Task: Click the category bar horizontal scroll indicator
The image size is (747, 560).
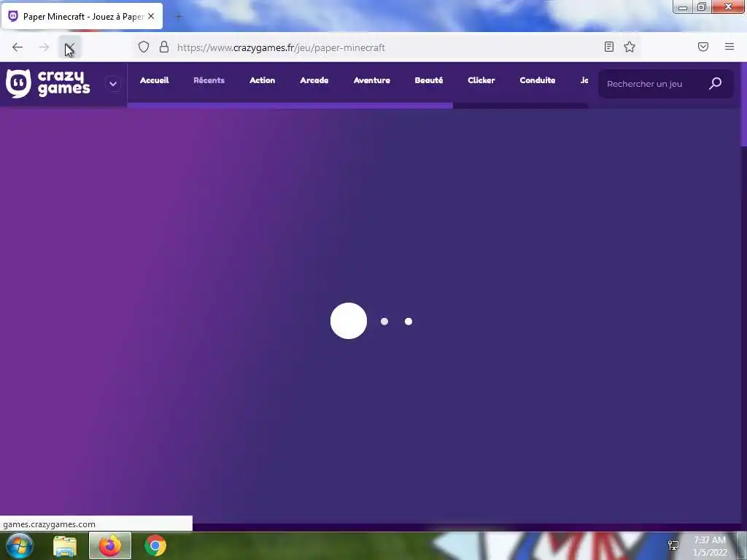Action: [290, 106]
